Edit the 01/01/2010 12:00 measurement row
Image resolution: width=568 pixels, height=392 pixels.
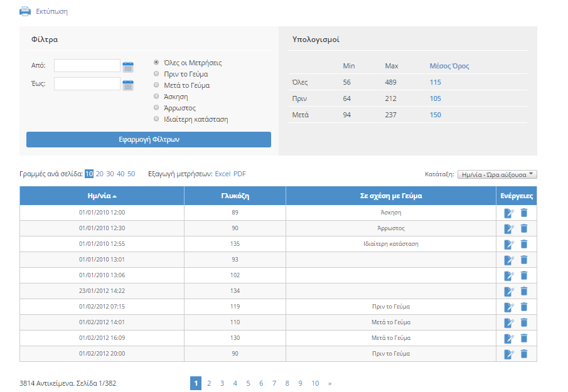click(509, 213)
